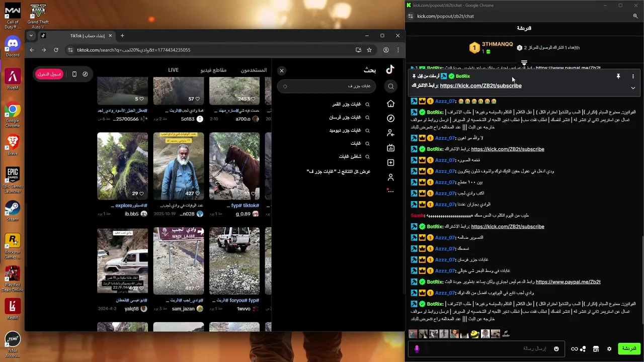Open a new tab in TikTok window
Image resolution: width=644 pixels, height=362 pixels.
[122, 36]
